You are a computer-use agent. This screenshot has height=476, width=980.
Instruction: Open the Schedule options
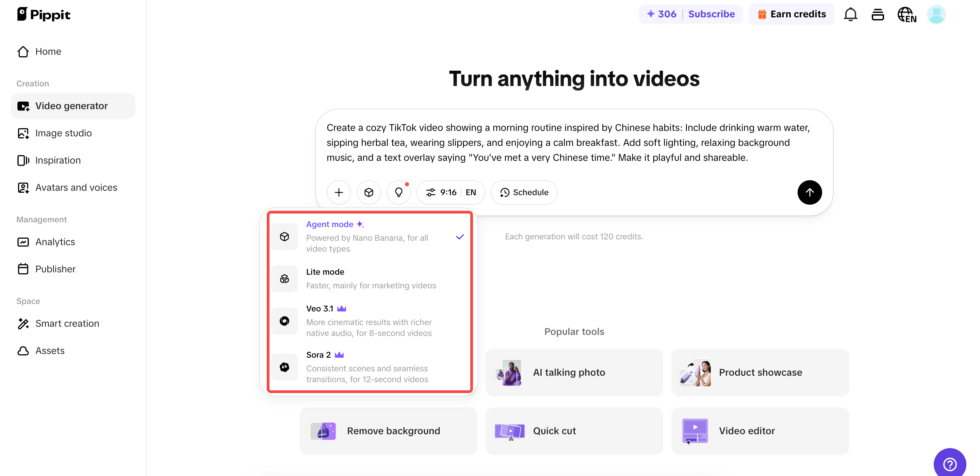pos(524,192)
